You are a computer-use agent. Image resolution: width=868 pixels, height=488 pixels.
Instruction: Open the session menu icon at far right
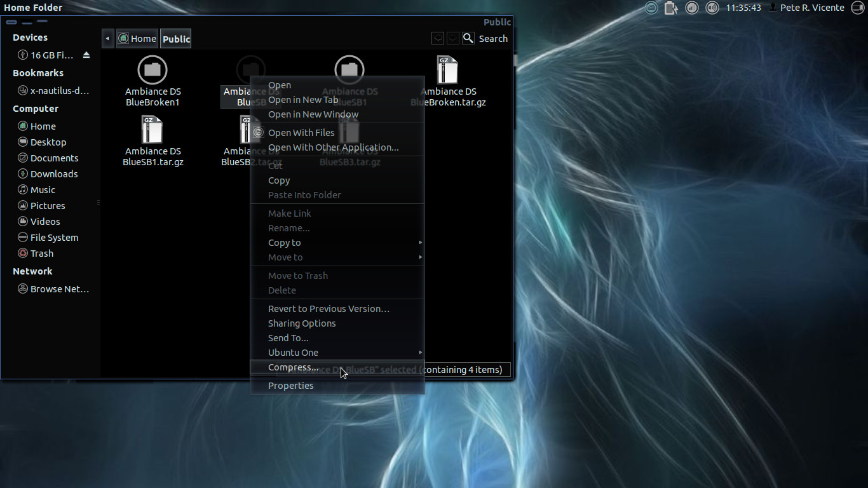point(857,8)
